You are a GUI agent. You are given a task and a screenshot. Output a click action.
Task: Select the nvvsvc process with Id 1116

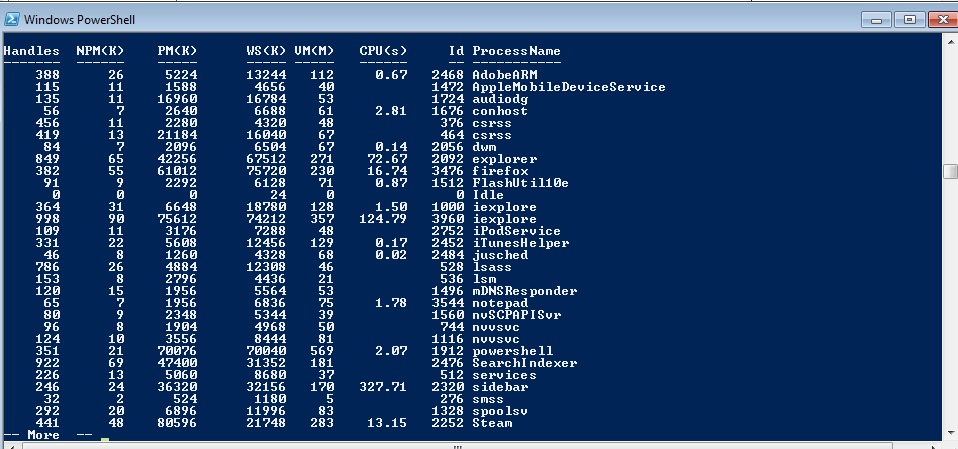[496, 339]
